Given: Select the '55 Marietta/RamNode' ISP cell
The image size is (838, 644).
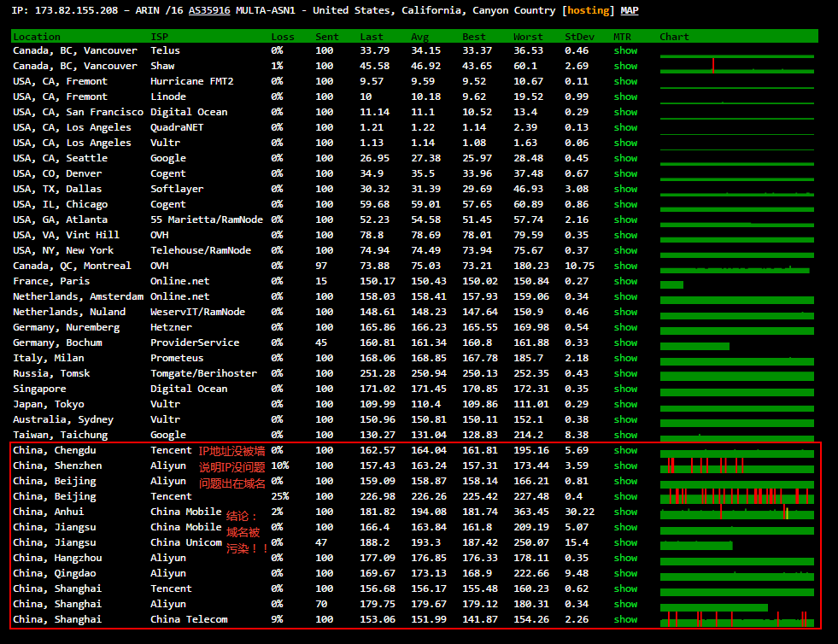Looking at the screenshot, I should coord(207,220).
